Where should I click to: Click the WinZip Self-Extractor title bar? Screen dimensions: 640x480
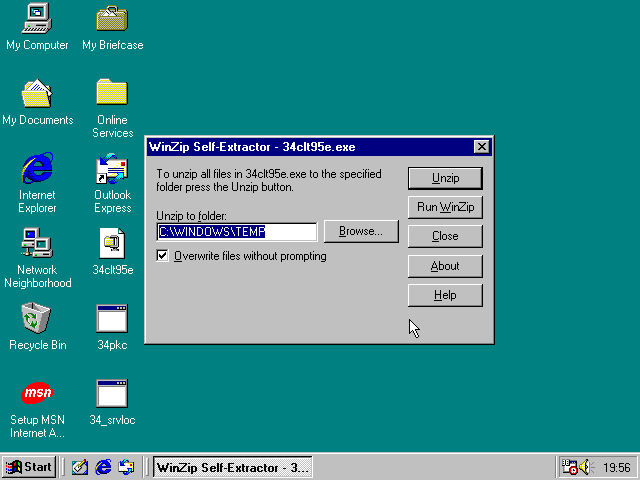pyautogui.click(x=310, y=147)
